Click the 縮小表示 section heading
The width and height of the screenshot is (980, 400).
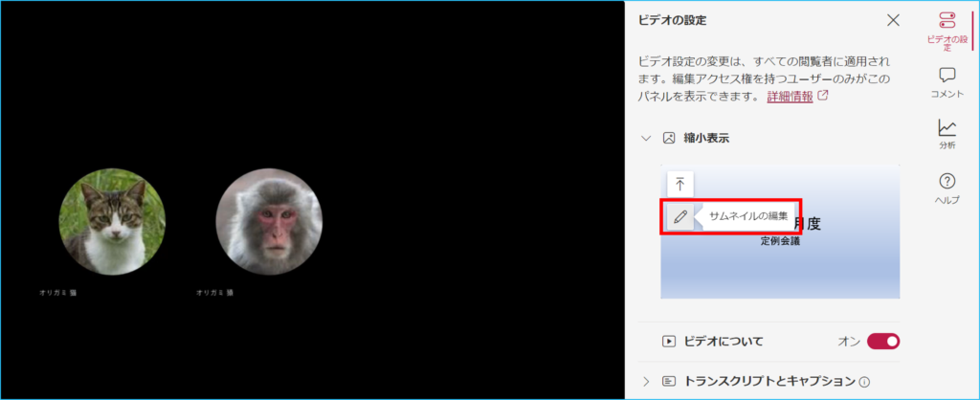pyautogui.click(x=706, y=138)
